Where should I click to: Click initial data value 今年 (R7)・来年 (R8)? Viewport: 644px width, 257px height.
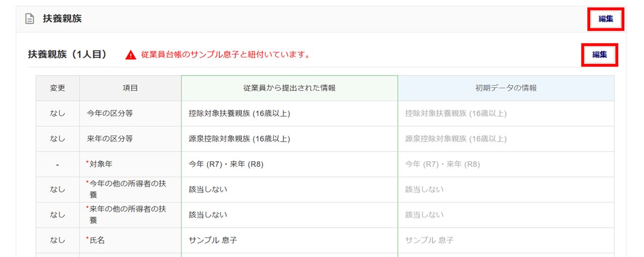pyautogui.click(x=443, y=164)
